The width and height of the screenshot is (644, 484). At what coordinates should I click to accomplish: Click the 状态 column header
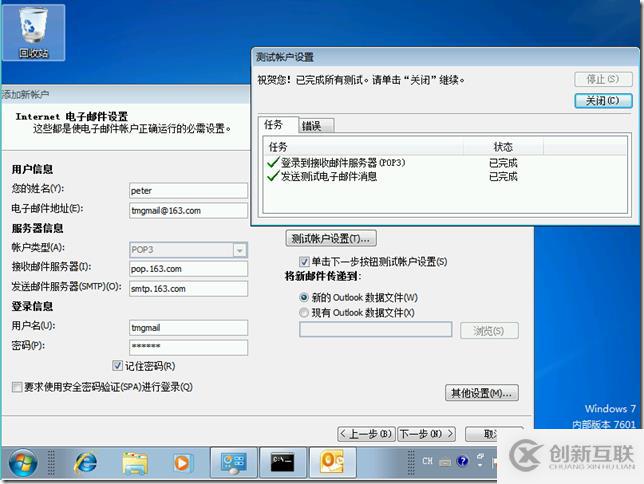pyautogui.click(x=504, y=147)
